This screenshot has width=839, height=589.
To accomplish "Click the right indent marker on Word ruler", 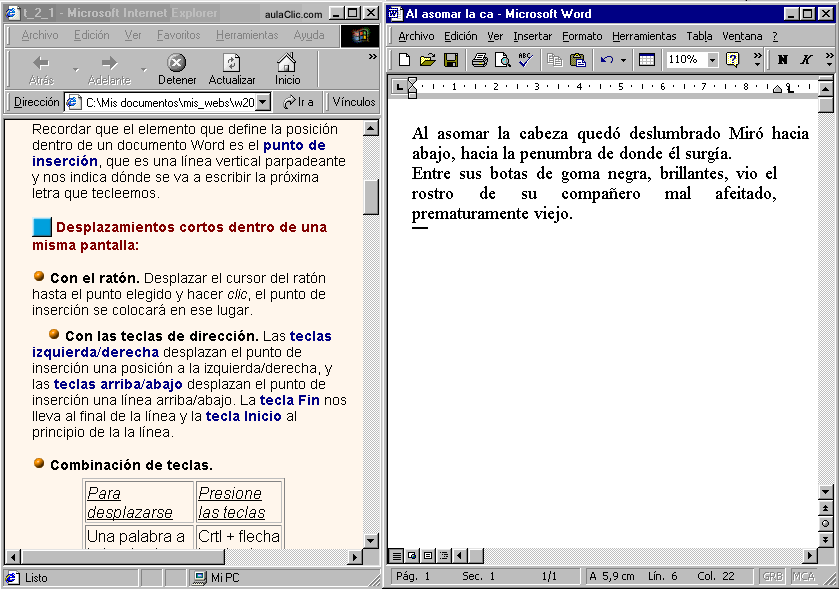I will (777, 89).
